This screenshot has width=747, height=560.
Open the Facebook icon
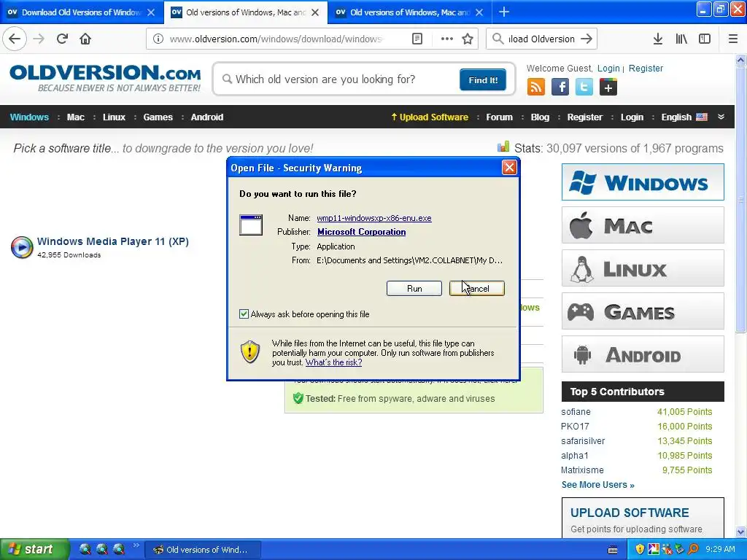pyautogui.click(x=560, y=87)
